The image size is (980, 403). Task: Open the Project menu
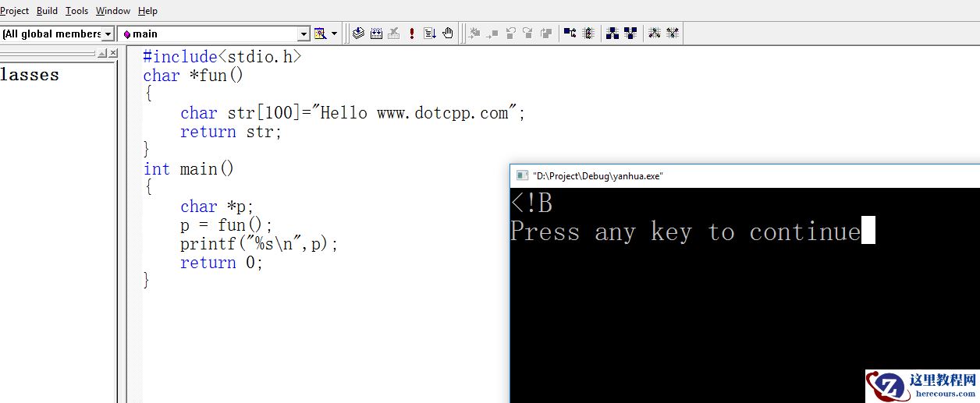coord(14,11)
